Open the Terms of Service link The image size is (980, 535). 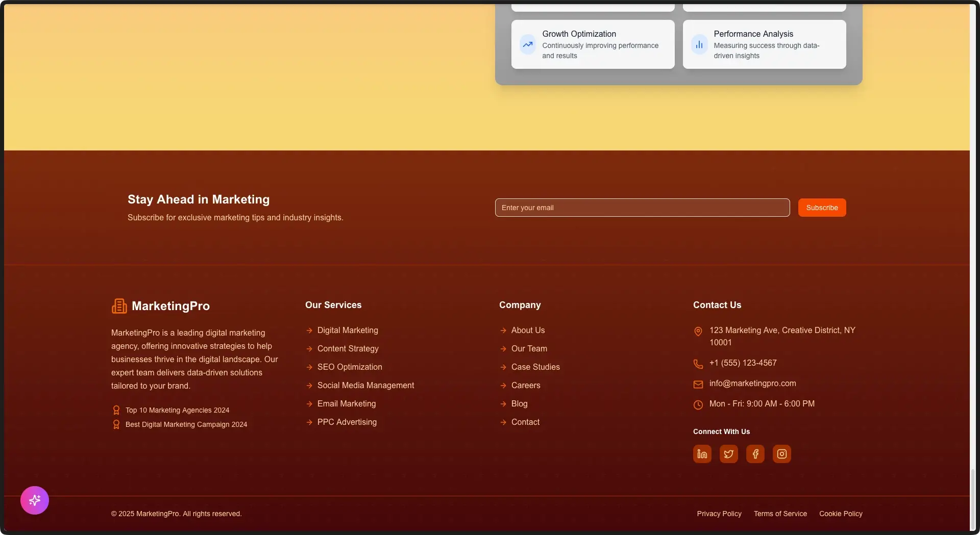click(780, 514)
